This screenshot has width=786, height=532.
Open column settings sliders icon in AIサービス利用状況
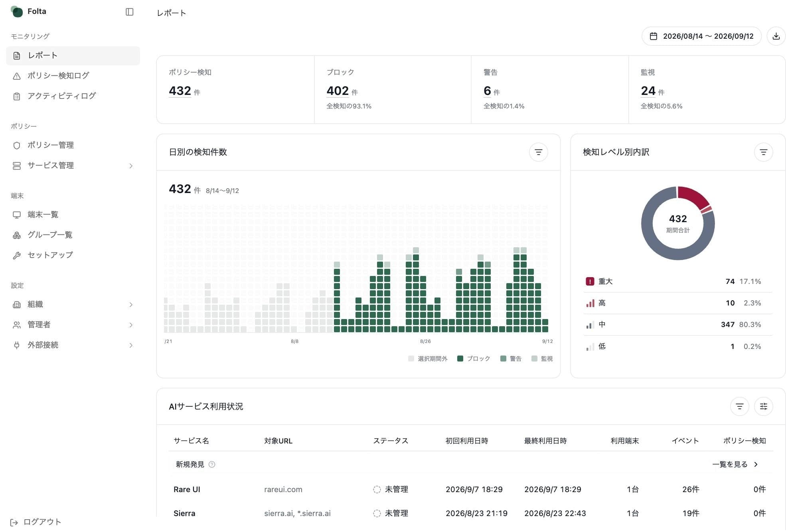click(763, 406)
